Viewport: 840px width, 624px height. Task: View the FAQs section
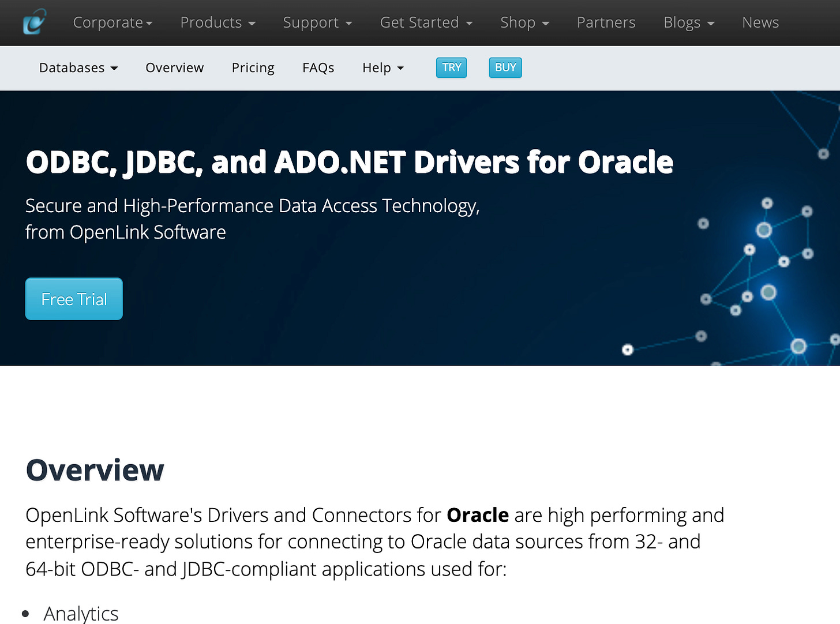pos(318,68)
